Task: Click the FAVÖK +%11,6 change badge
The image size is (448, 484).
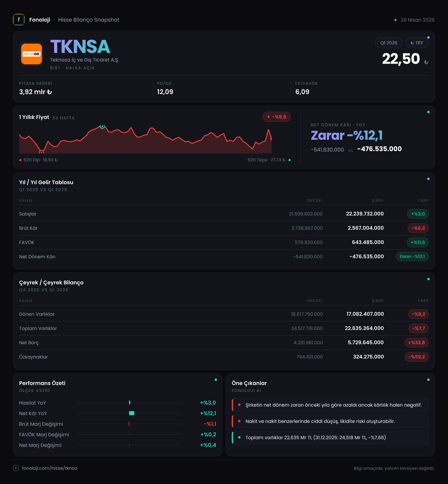Action: tap(418, 242)
